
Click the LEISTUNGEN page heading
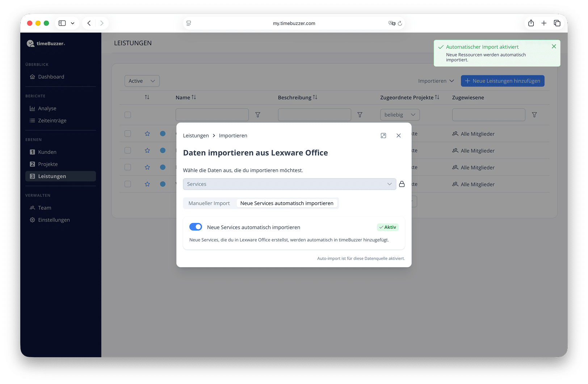coord(133,43)
